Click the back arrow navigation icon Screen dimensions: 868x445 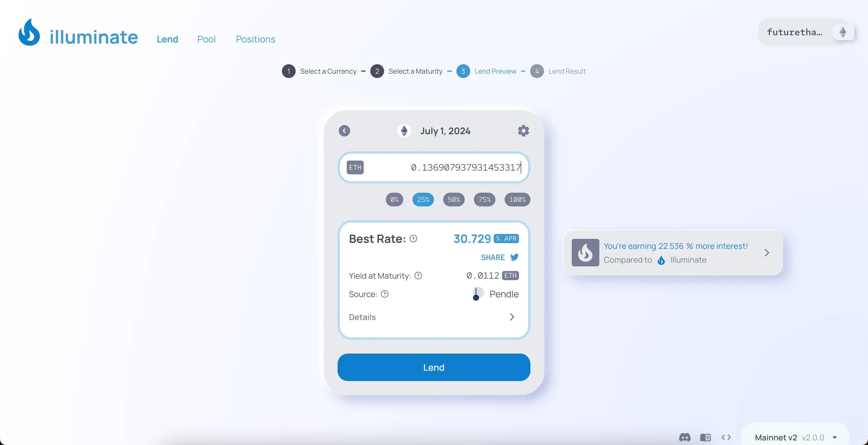[344, 130]
